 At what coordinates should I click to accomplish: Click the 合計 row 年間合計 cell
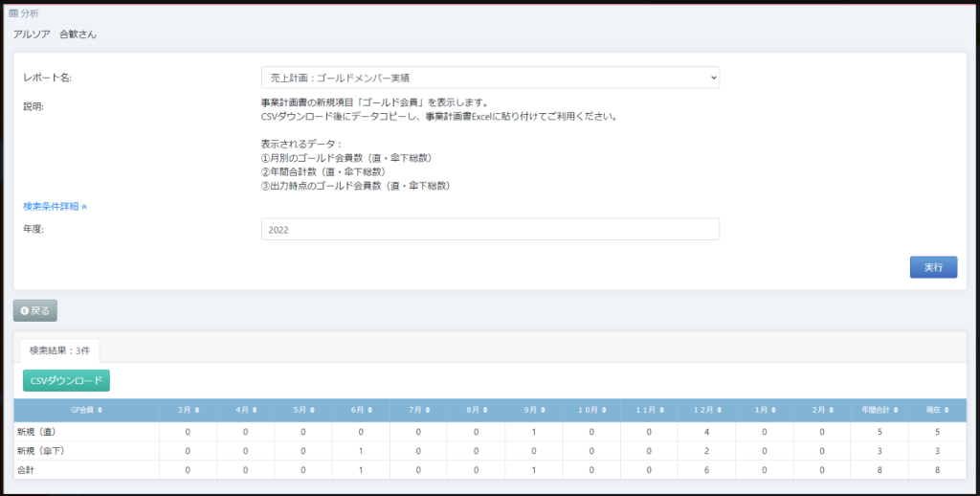click(880, 469)
